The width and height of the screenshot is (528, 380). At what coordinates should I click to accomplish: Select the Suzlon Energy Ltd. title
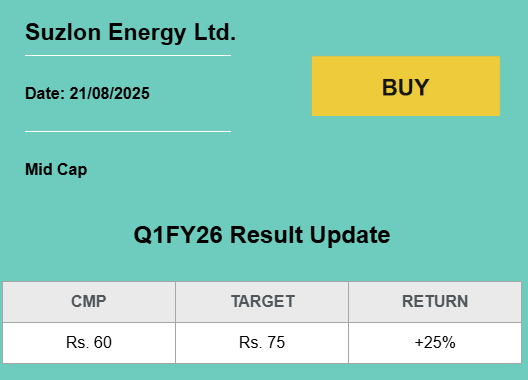click(x=130, y=32)
